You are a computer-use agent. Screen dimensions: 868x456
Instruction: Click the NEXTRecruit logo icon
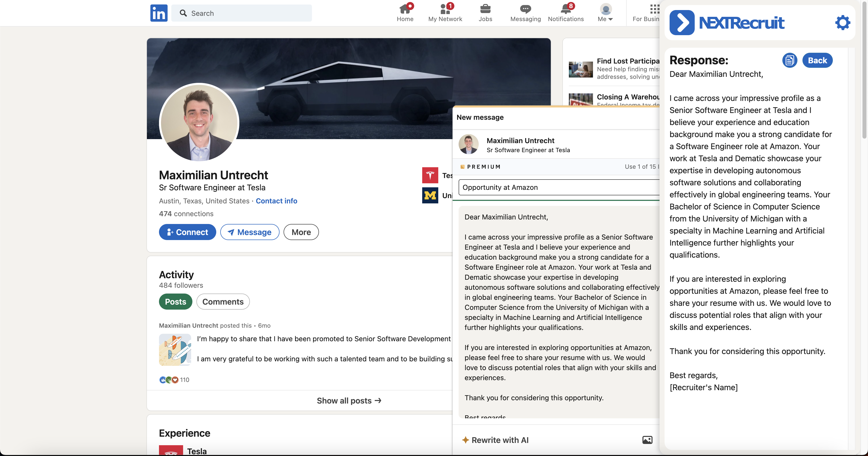tap(682, 23)
